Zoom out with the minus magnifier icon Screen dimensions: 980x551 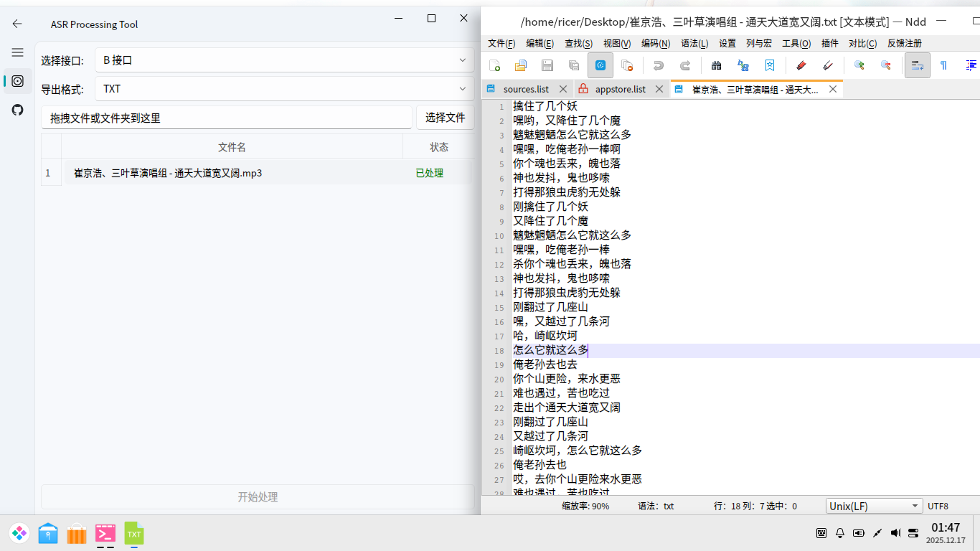pyautogui.click(x=886, y=65)
